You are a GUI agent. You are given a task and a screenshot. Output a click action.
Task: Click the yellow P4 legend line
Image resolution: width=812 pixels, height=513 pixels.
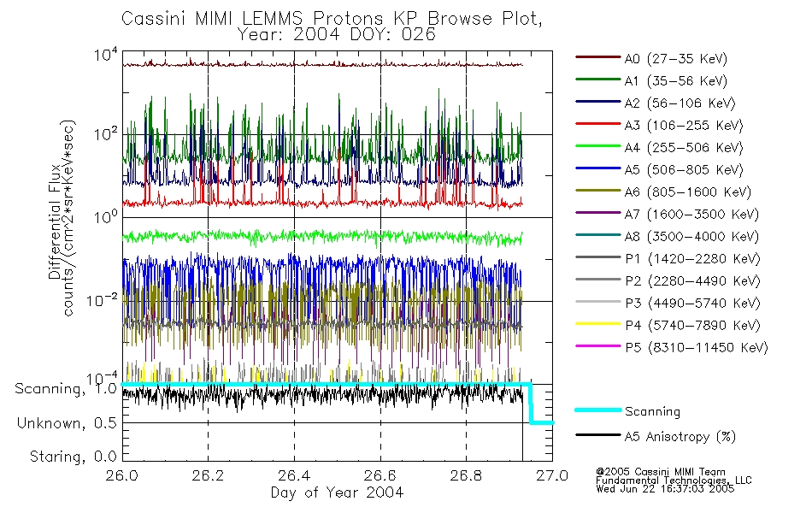597,324
